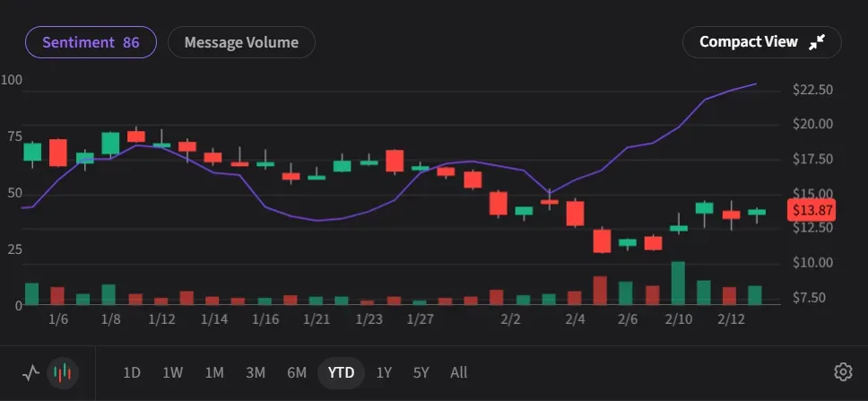
Task: Select the candlestick chart type icon
Action: pyautogui.click(x=62, y=372)
